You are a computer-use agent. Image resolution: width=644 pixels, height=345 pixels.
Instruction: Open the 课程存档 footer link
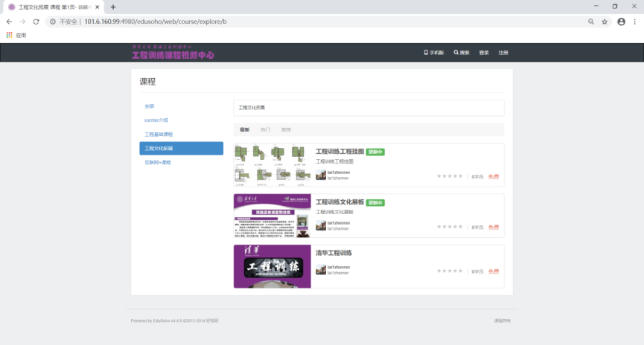(503, 320)
